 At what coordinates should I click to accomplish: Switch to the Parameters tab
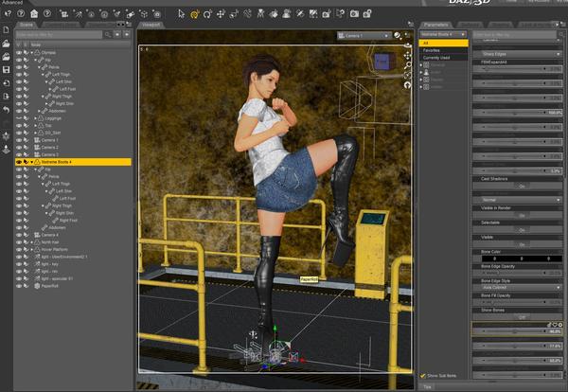pyautogui.click(x=435, y=25)
